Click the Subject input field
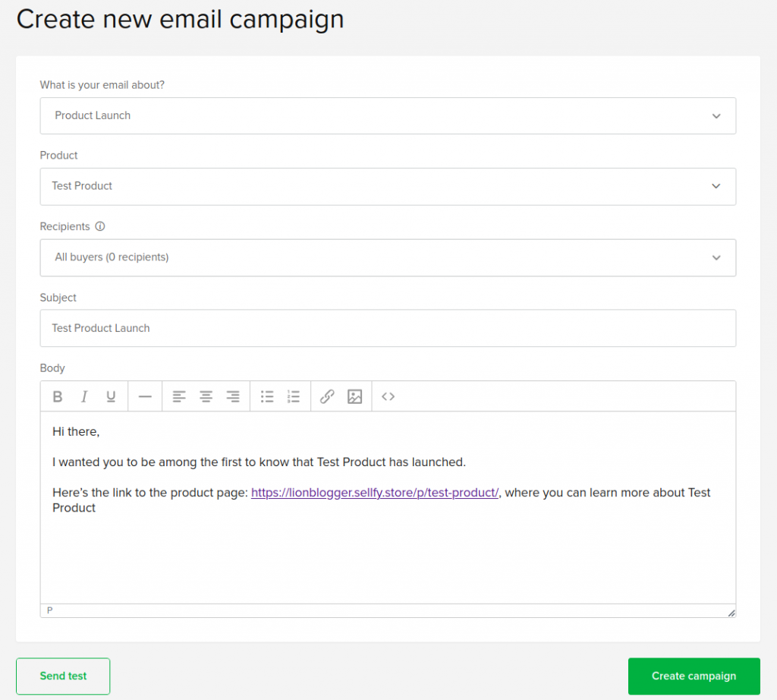 388,328
